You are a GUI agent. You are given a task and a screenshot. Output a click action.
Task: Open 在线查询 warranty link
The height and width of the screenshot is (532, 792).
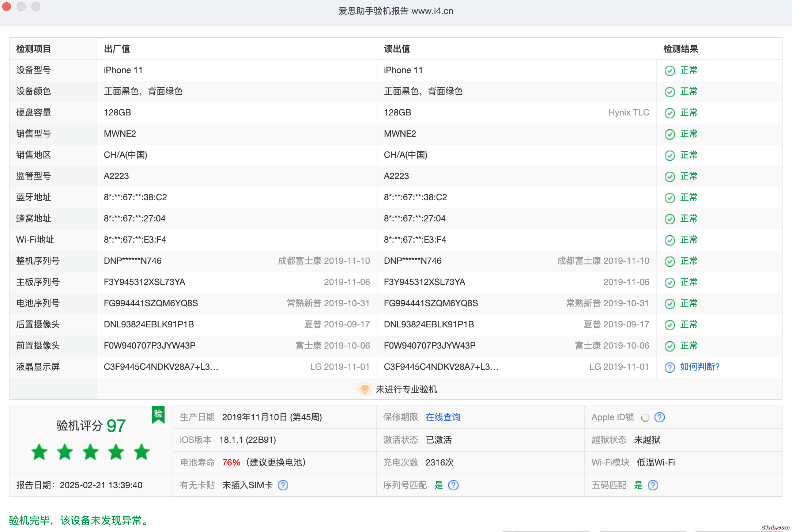pos(443,417)
